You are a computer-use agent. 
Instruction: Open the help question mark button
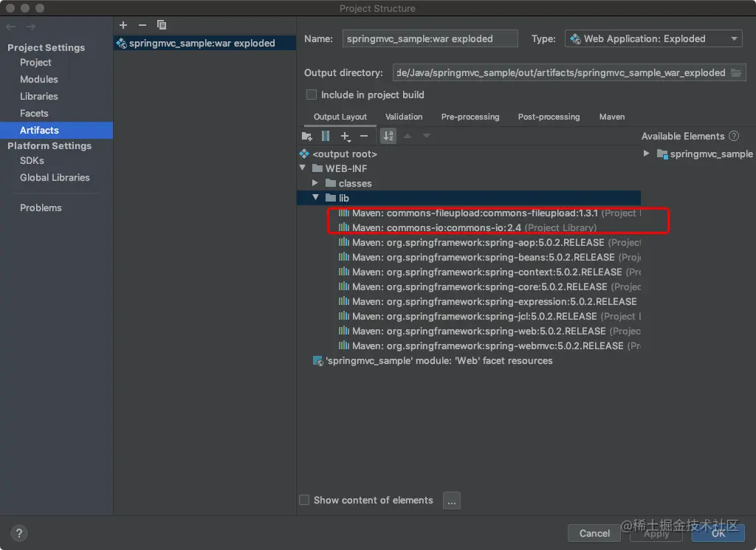pyautogui.click(x=18, y=533)
